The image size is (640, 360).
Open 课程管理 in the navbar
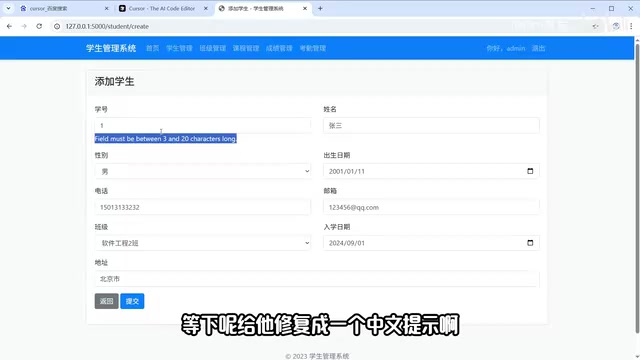tap(246, 48)
